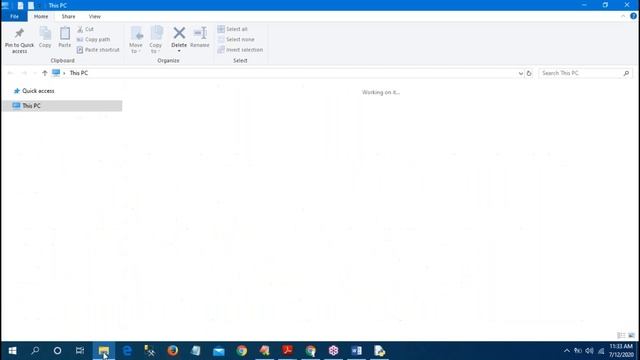Open the Copy to menu
The image size is (640, 360).
pos(156,40)
